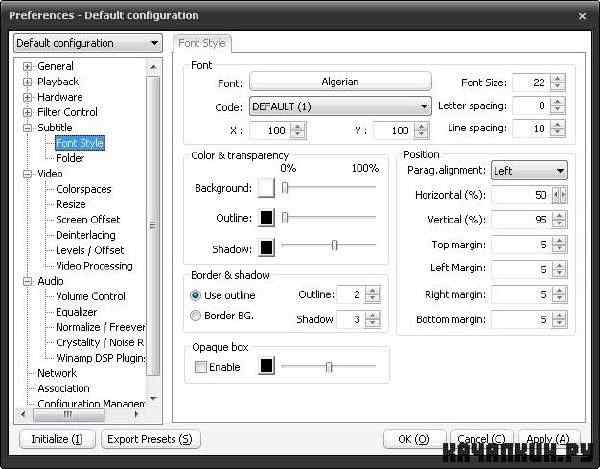Click the Right margin input field
600x469 pixels.
click(x=522, y=295)
